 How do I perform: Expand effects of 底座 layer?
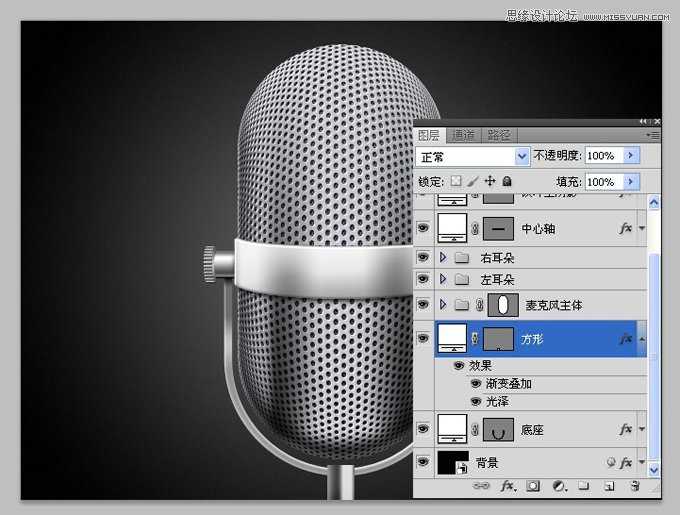coord(642,429)
